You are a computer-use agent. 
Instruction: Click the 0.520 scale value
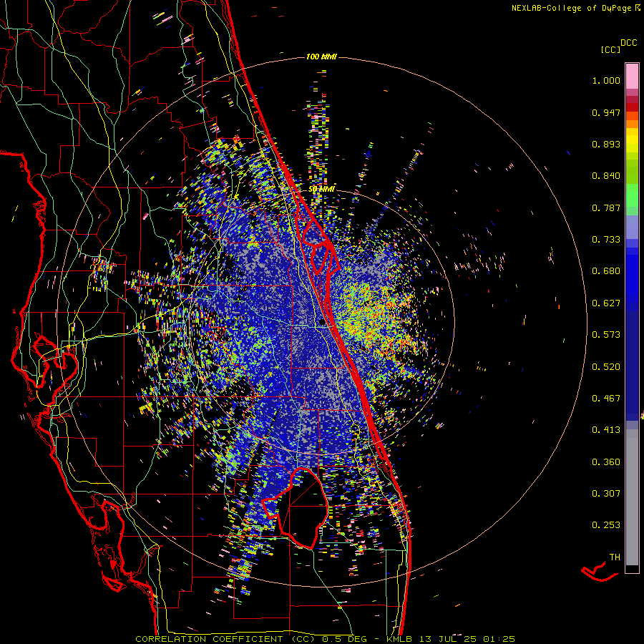606,366
